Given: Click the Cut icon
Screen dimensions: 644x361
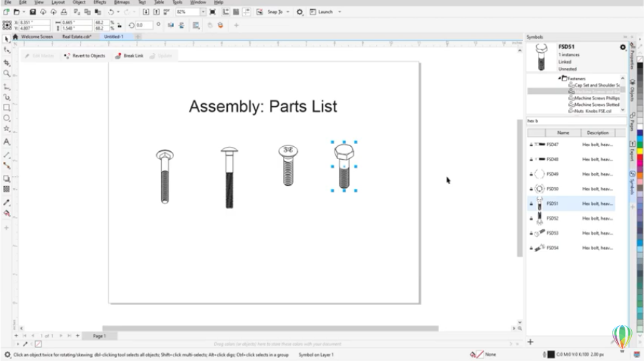Looking at the screenshot, I should (77, 12).
